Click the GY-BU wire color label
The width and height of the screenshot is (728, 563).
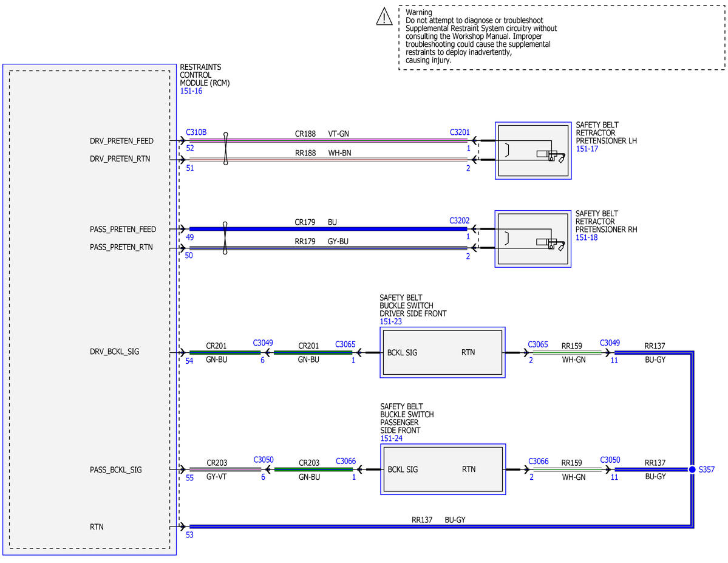point(338,242)
